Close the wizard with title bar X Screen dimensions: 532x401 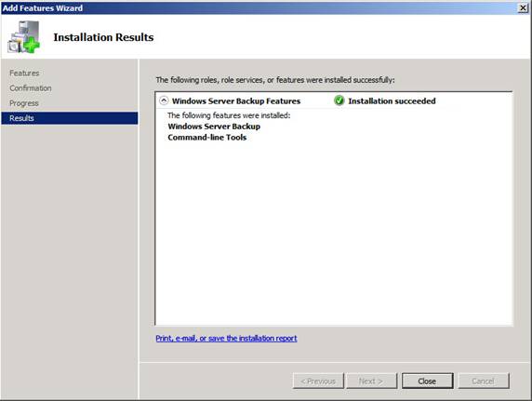pyautogui.click(x=523, y=8)
